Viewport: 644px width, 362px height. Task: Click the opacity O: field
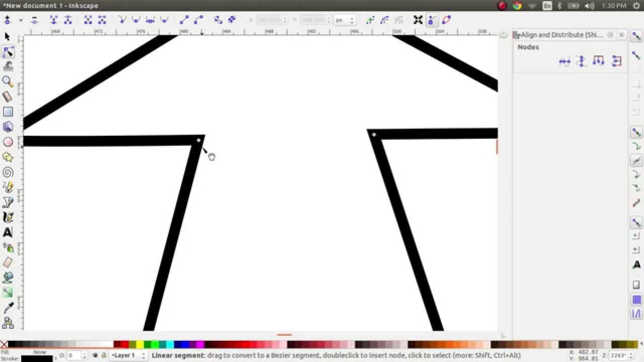(77, 355)
